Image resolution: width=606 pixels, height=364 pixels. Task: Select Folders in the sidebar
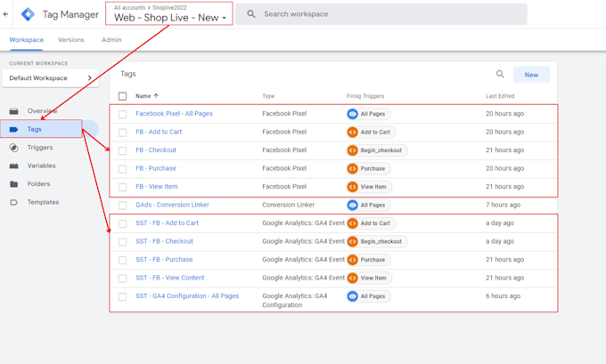(x=38, y=183)
